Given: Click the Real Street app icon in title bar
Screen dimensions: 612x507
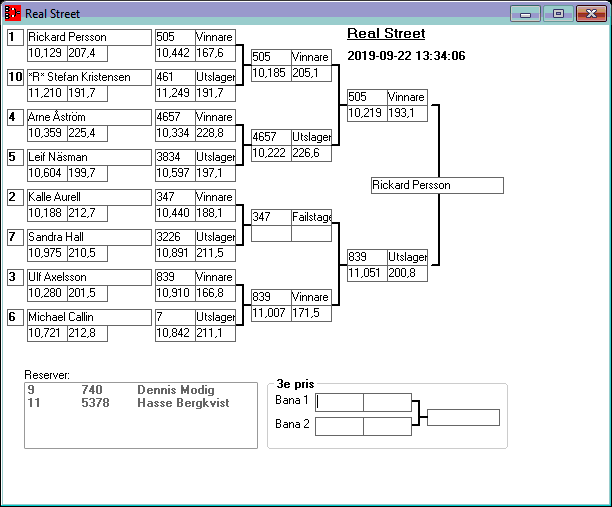Looking at the screenshot, I should tap(13, 14).
